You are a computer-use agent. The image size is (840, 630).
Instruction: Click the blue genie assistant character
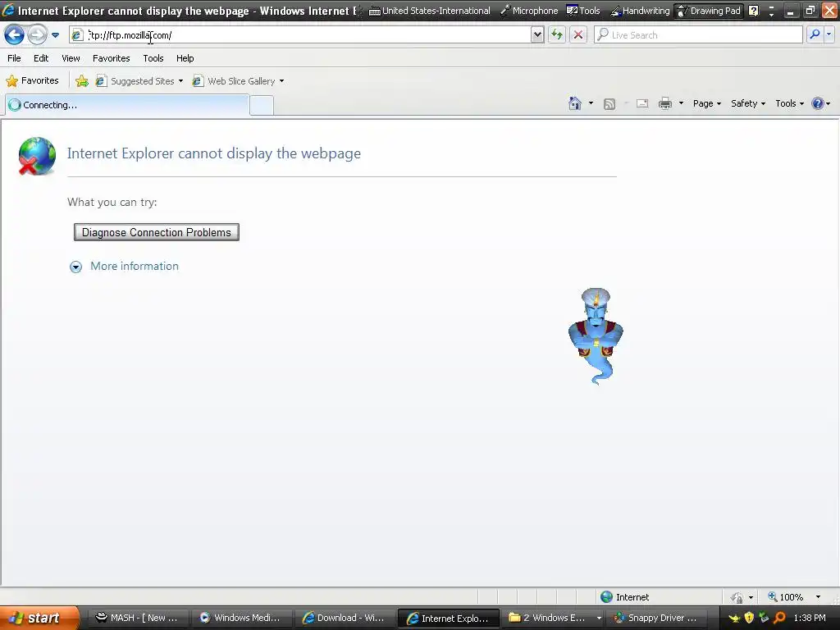tap(596, 336)
